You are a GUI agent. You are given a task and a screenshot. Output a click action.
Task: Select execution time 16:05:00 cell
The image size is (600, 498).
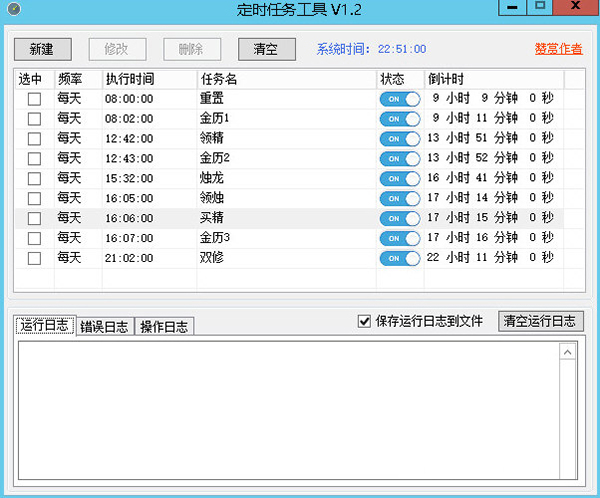pyautogui.click(x=129, y=199)
